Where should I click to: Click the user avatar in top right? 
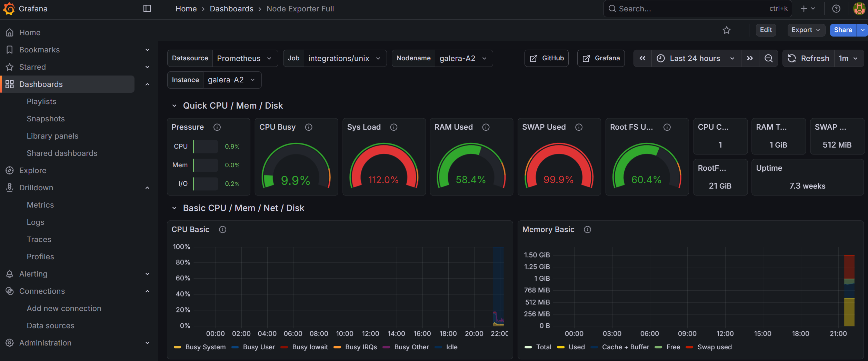[859, 9]
